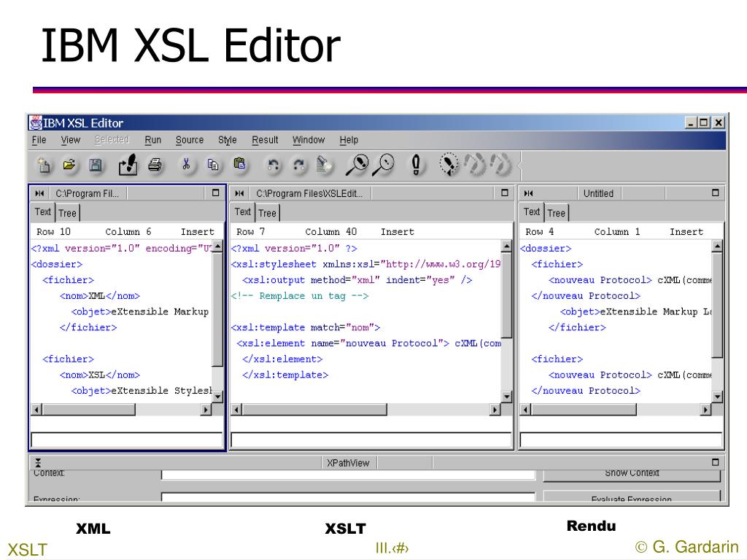Click the bottom input field of the XML pane

[x=127, y=439]
